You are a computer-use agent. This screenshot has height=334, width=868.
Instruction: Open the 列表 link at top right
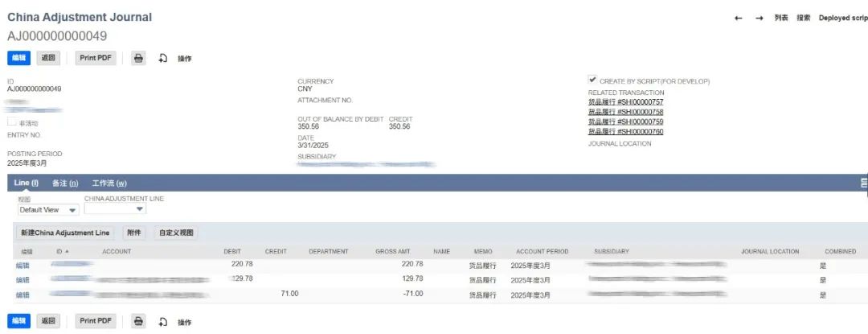point(781,18)
